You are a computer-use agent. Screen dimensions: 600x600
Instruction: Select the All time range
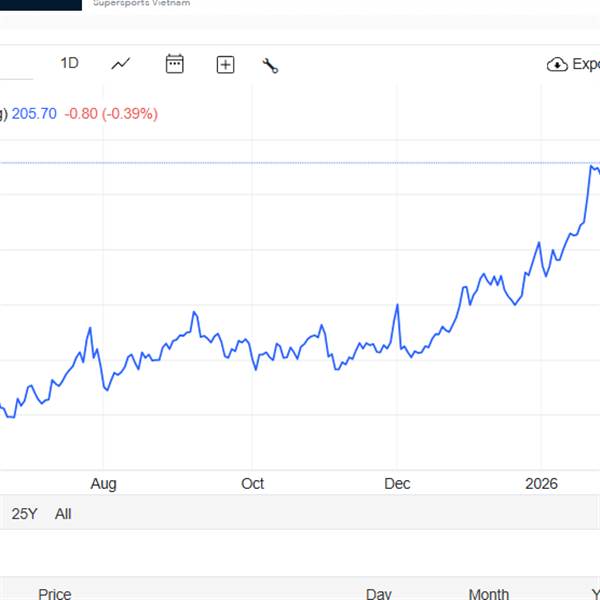[63, 514]
